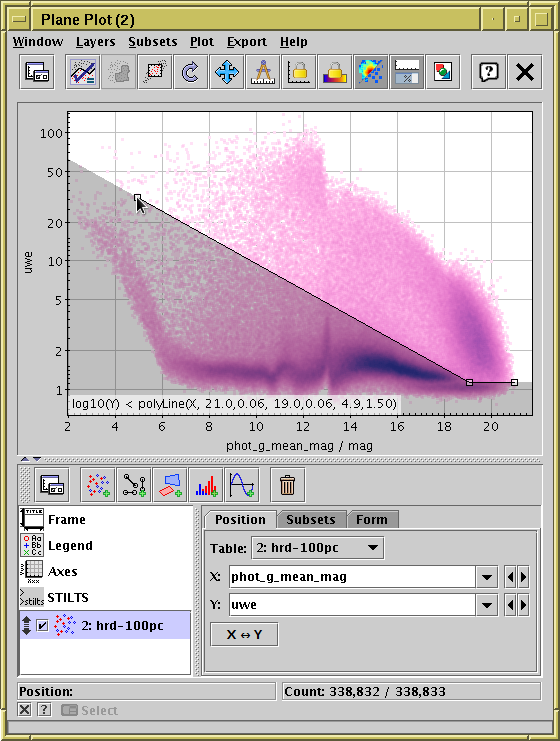Click the rescale axes arrows icon
The width and height of the screenshot is (560, 741).
226,72
